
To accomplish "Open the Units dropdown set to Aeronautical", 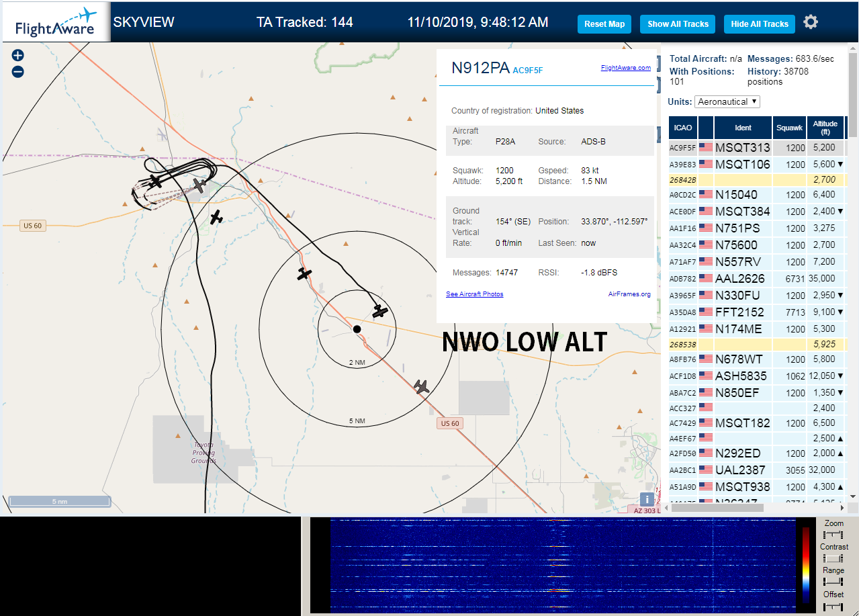I will click(727, 101).
